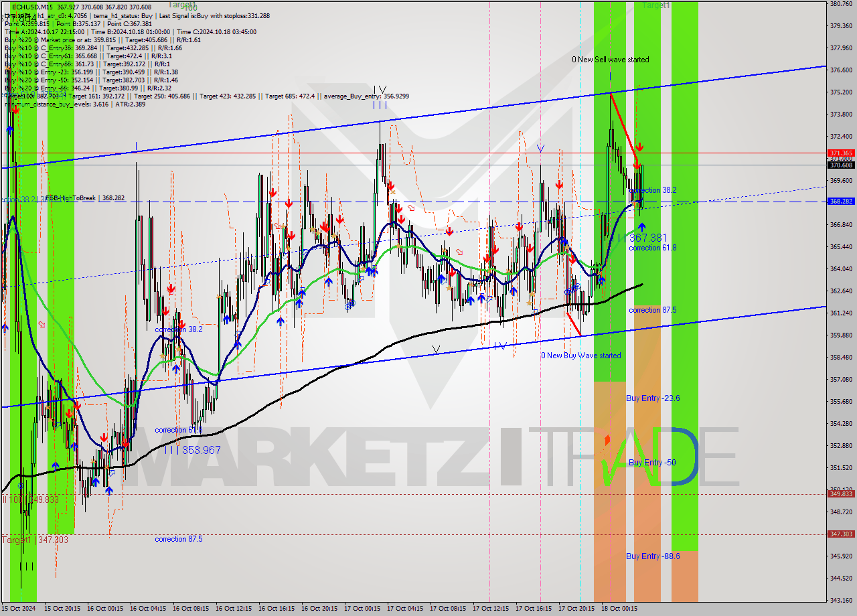This screenshot has width=857, height=616.
Task: Click the current price tag 370.608 on axis
Action: point(841,165)
